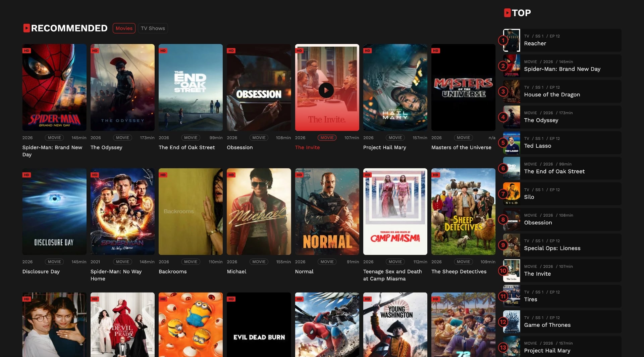Click the Normal title link

click(304, 271)
